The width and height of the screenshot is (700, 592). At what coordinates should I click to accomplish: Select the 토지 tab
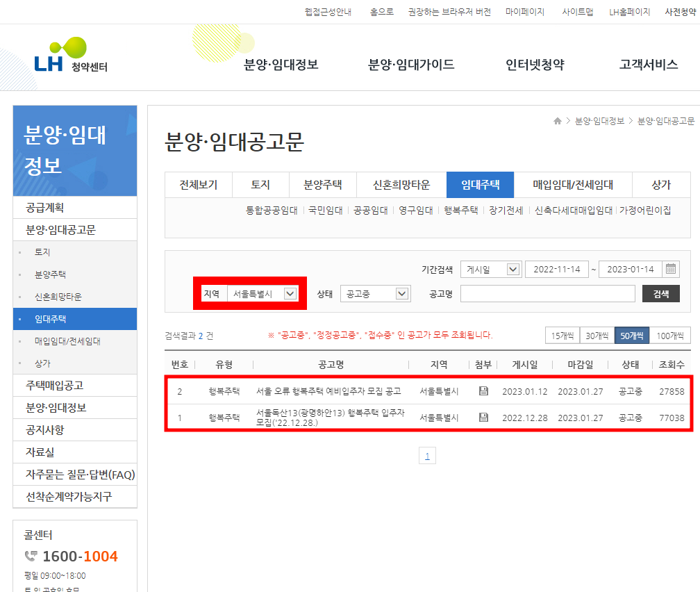coord(260,185)
